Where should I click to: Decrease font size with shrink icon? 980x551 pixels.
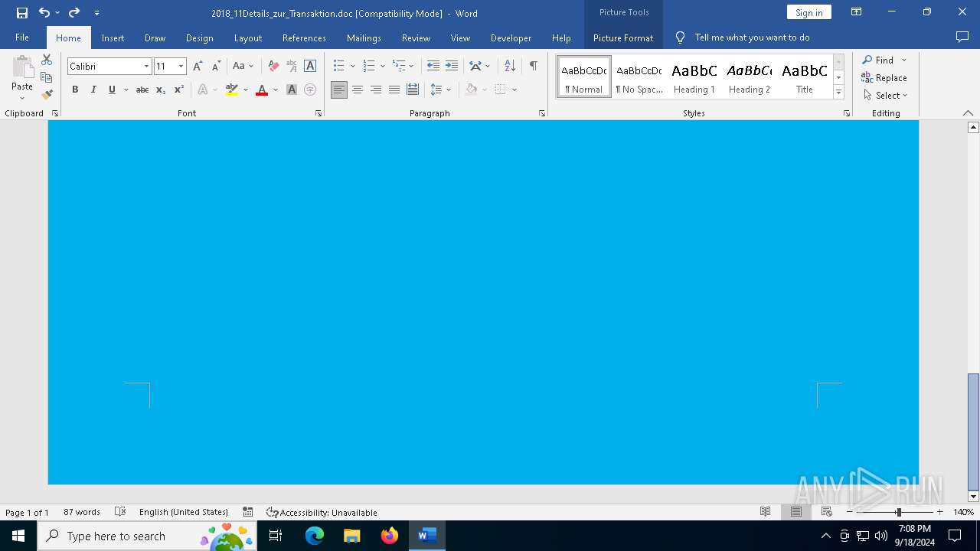pos(216,67)
